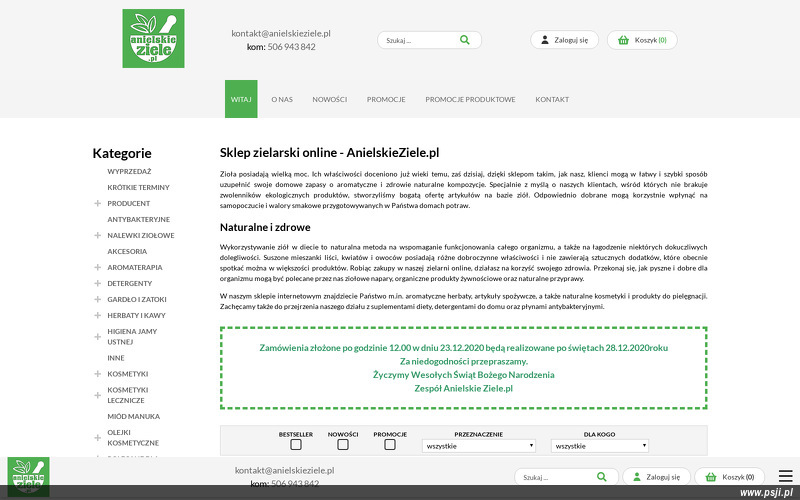Open the hamburger menu in bottom bar

[x=786, y=476]
